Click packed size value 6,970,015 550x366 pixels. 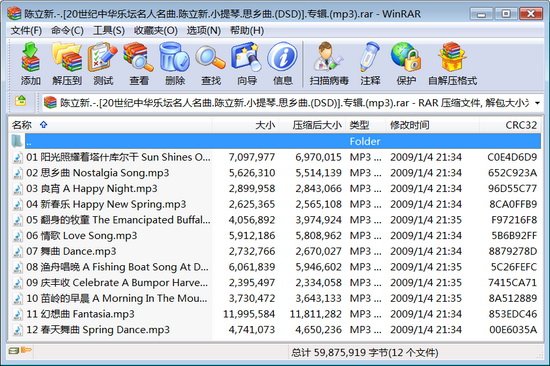coord(318,157)
